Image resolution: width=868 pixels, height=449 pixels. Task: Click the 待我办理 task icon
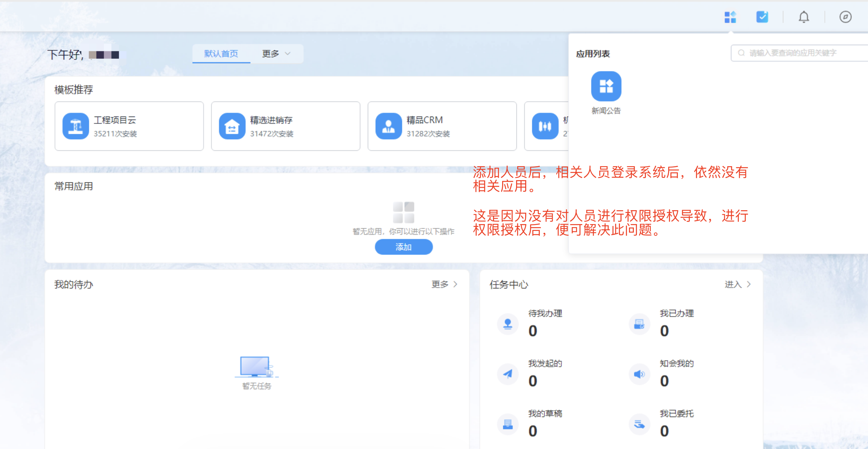[508, 324]
